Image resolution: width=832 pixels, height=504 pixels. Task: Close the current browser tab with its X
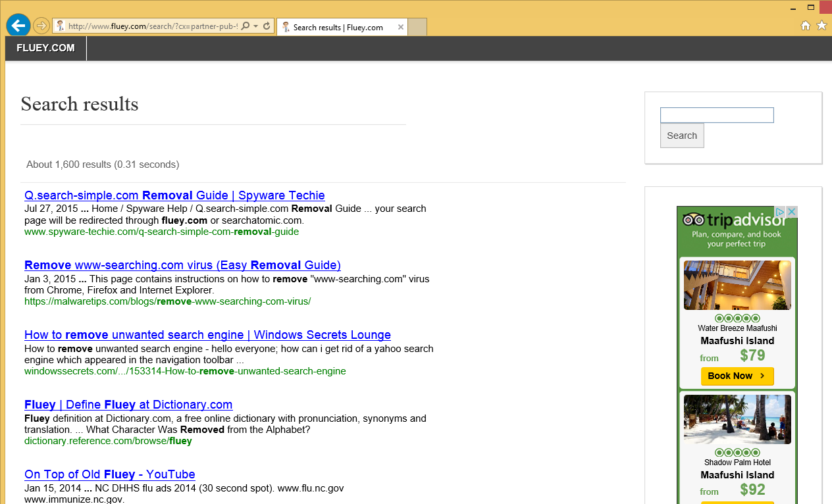[401, 27]
